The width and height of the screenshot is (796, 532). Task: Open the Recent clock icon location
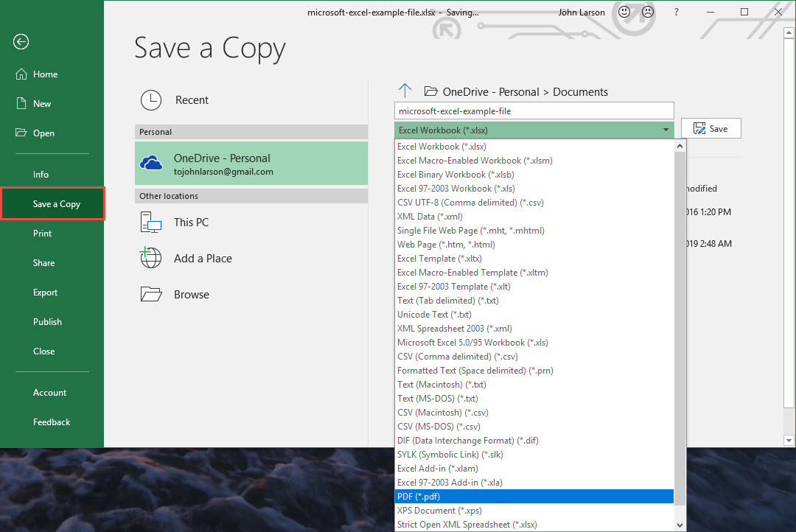[151, 100]
